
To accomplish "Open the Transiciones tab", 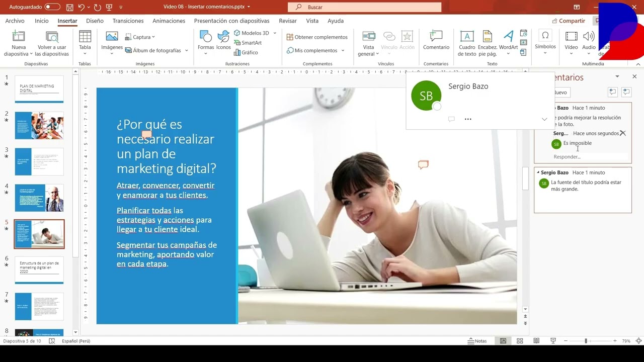I will 128,21.
